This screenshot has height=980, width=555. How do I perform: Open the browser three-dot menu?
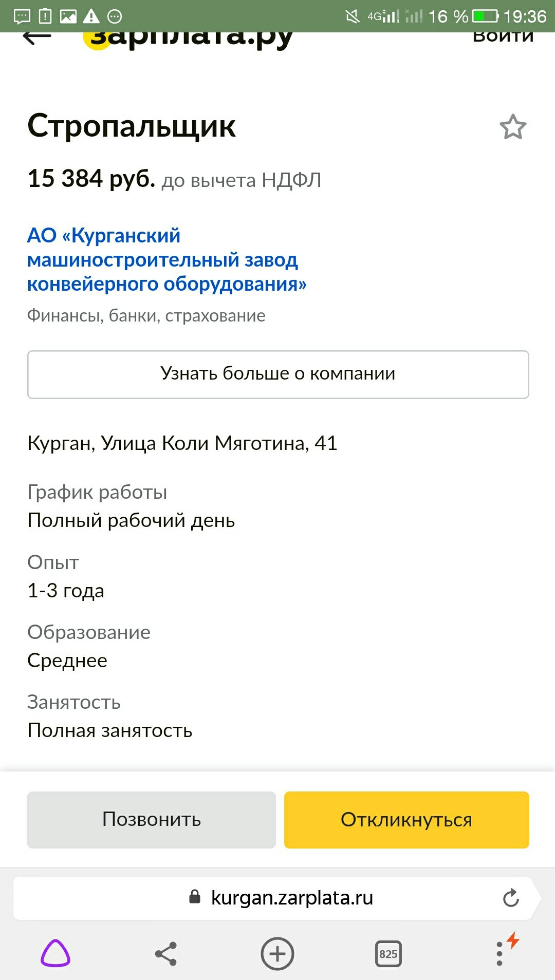499,954
